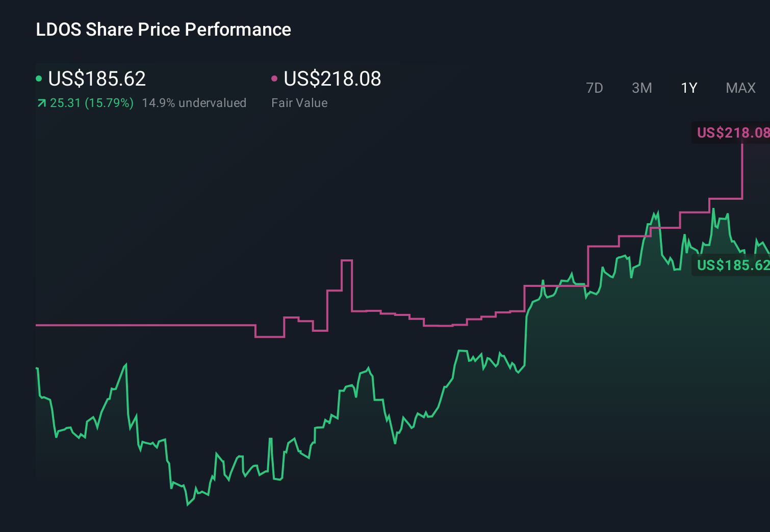Switch to the 3M time range
The height and width of the screenshot is (532, 770).
tap(641, 88)
